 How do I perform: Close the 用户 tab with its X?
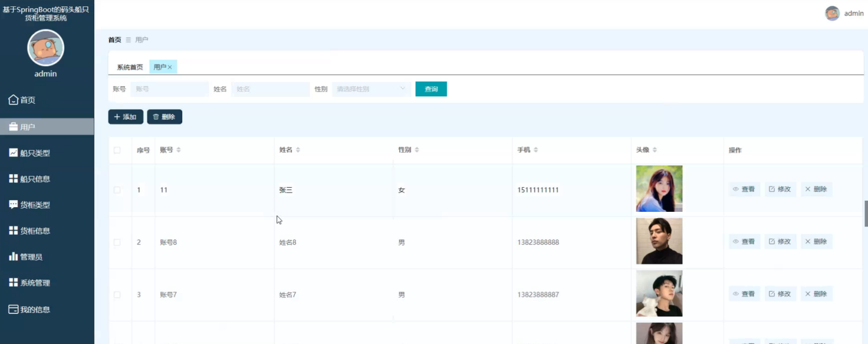170,67
